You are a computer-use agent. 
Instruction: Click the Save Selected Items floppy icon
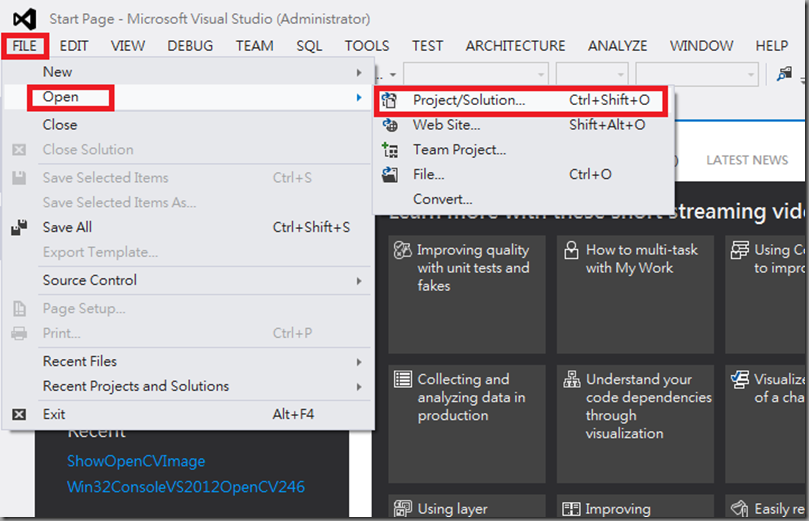coord(19,178)
